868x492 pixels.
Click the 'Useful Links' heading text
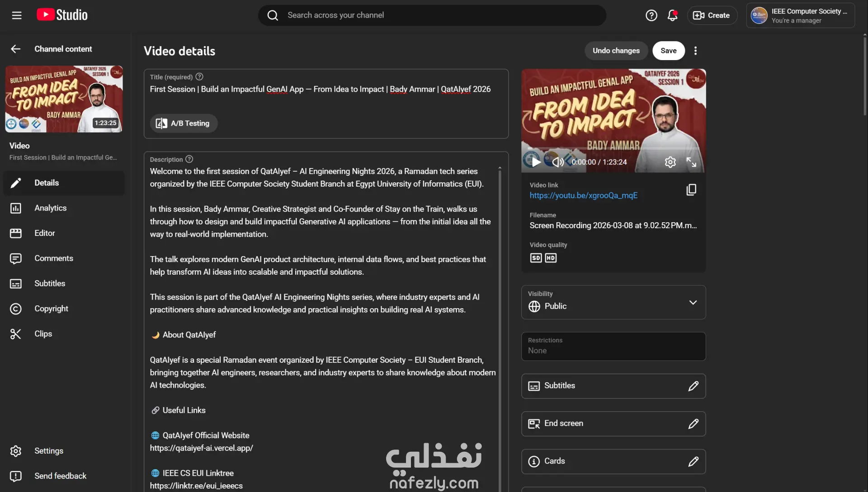pos(184,410)
